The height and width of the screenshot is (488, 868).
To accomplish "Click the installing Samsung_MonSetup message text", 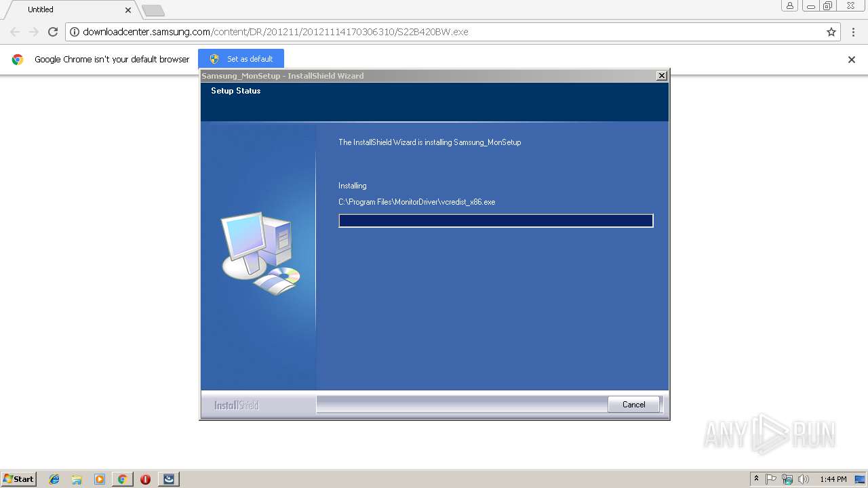I will click(430, 142).
